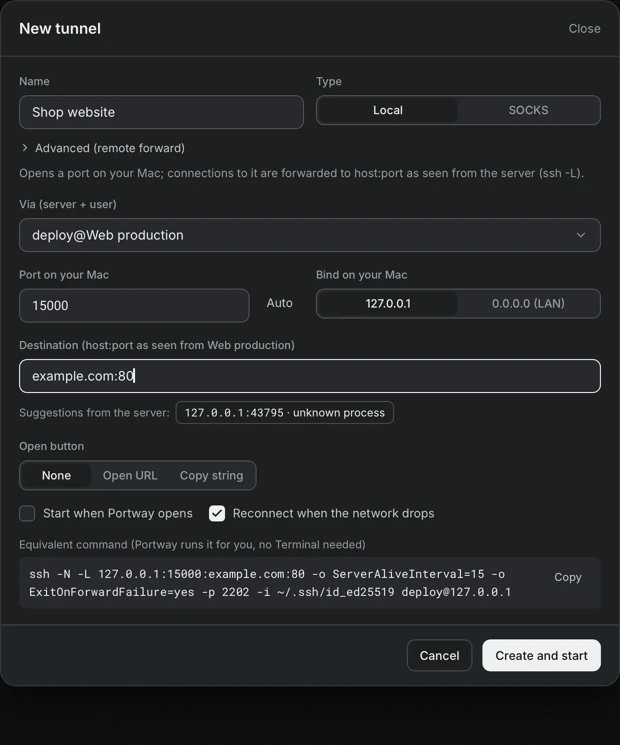Uncheck Reconnect when the network drops

217,513
